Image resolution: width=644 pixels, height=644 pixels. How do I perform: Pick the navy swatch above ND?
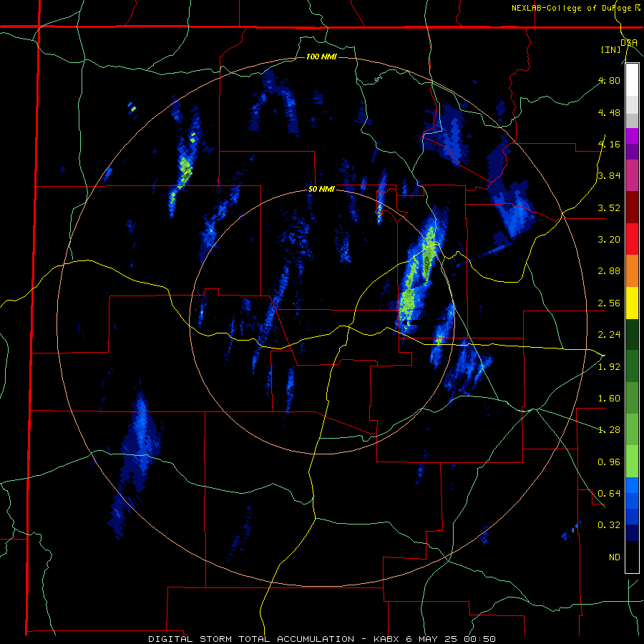(x=632, y=533)
